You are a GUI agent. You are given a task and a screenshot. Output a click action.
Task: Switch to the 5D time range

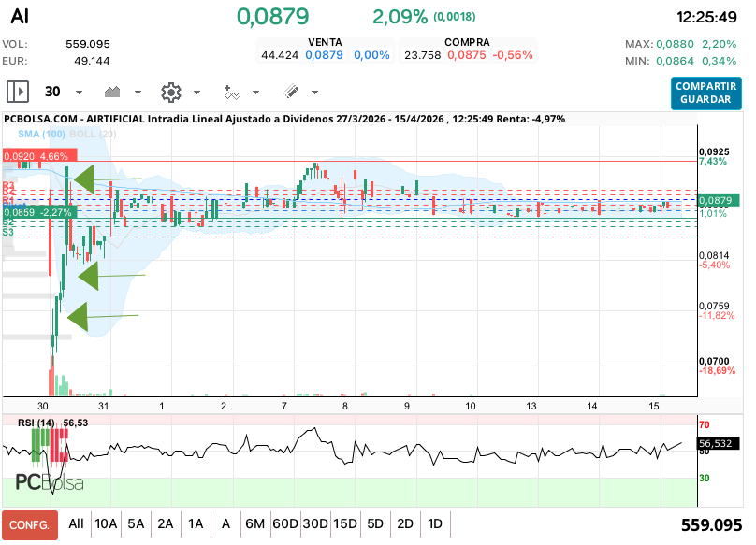click(374, 524)
